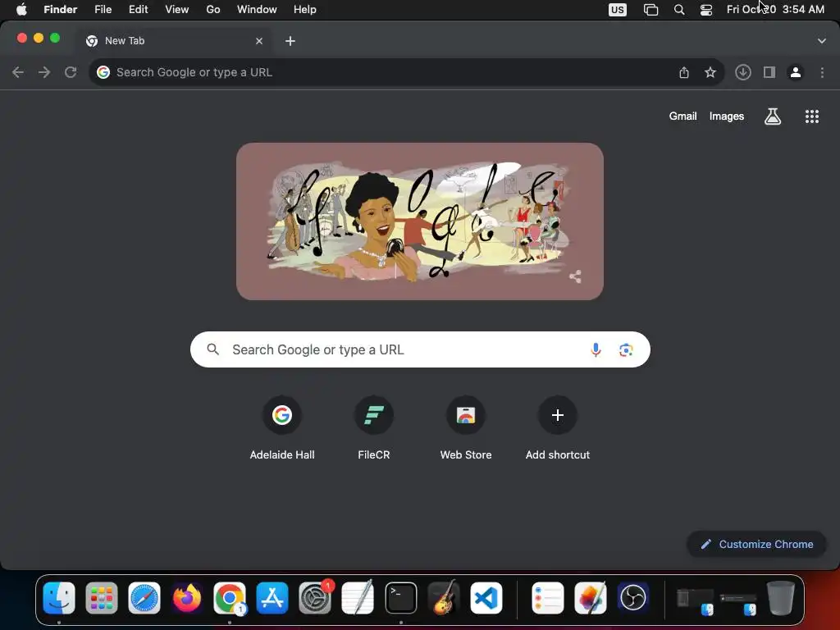Viewport: 840px width, 630px height.
Task: Click the Google search box
Action: pos(421,349)
